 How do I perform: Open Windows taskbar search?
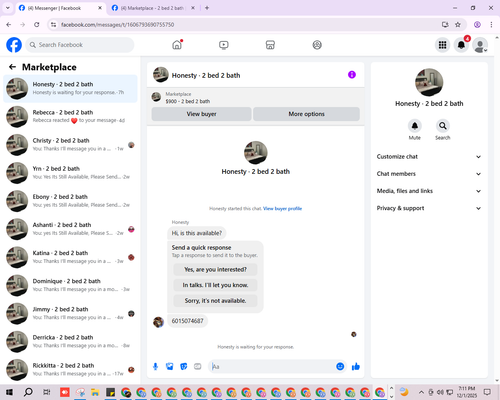[28, 392]
